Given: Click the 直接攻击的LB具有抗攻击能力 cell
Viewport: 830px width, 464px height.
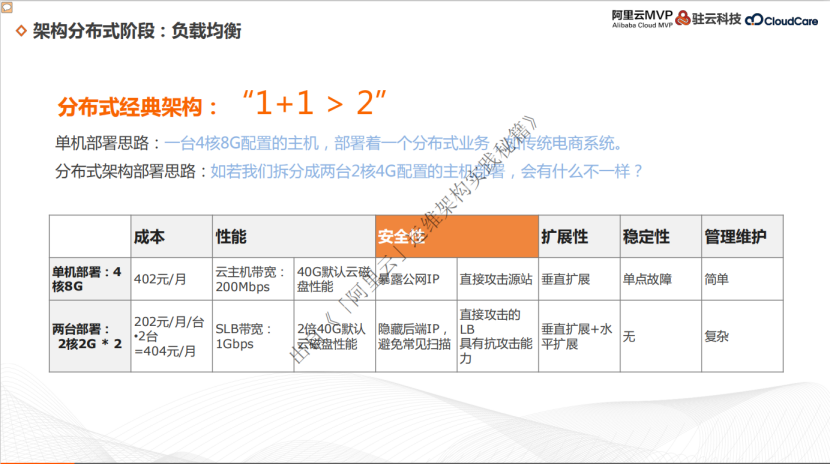Looking at the screenshot, I should 498,336.
